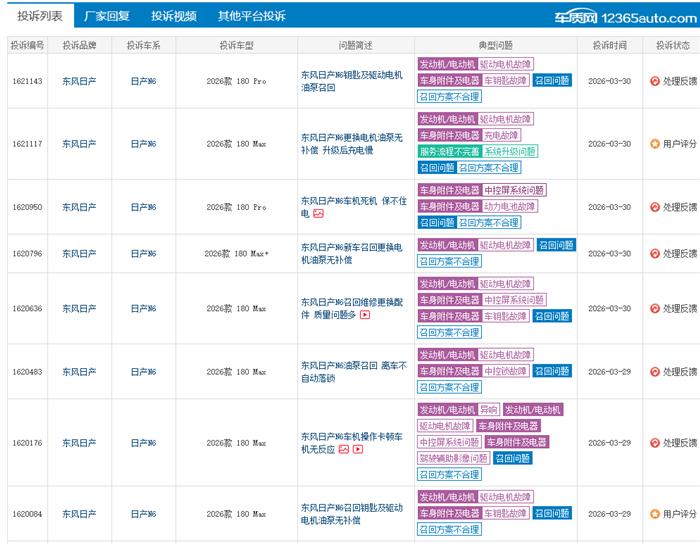
Task: Click 用户评分 star icon for complaint 1621117
Action: coord(655,143)
